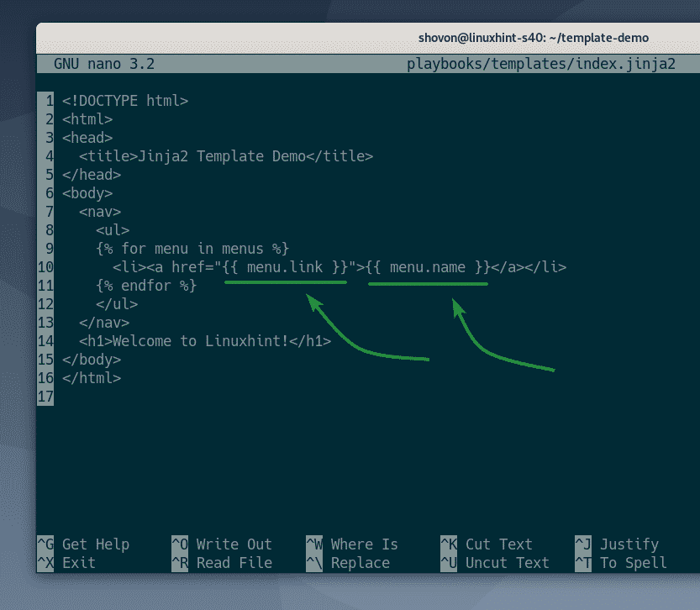700x610 pixels.
Task: Place cursor on opening <nav> line
Action: pos(100,212)
